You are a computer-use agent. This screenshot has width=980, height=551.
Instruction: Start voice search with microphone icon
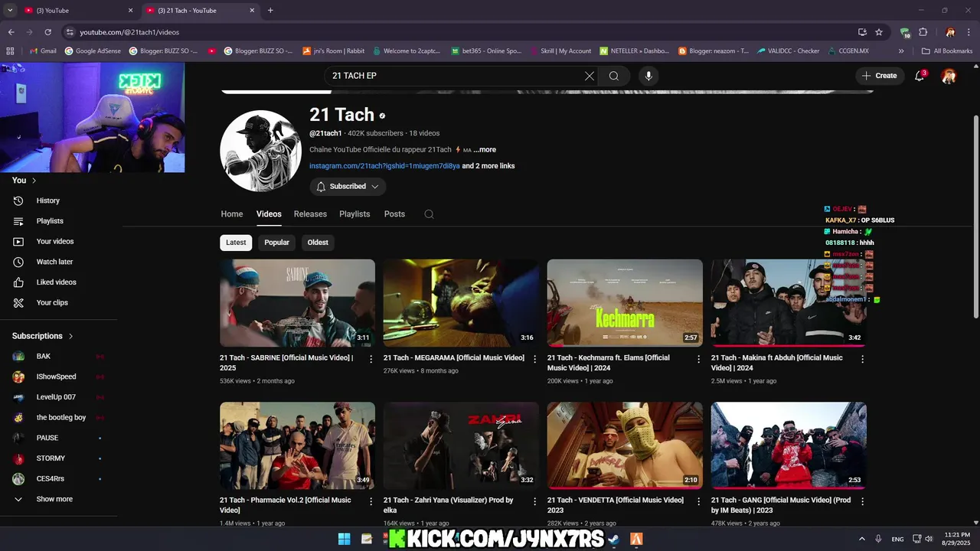(x=648, y=76)
